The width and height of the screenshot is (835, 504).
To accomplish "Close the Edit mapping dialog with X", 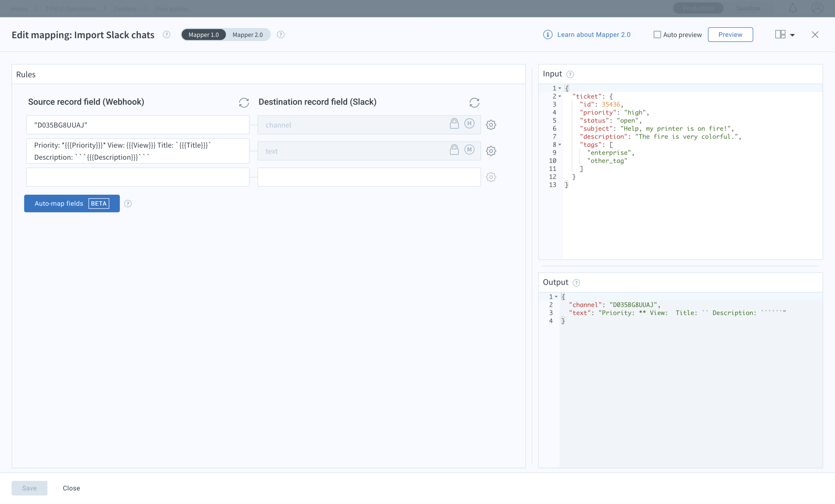I will [815, 35].
